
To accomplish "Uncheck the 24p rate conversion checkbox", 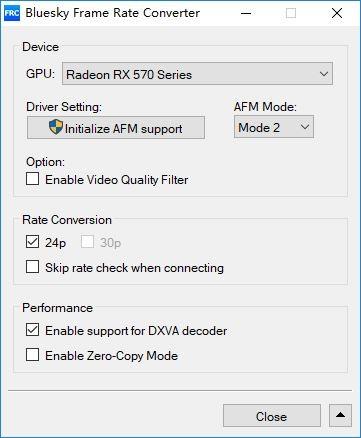I will [x=32, y=242].
